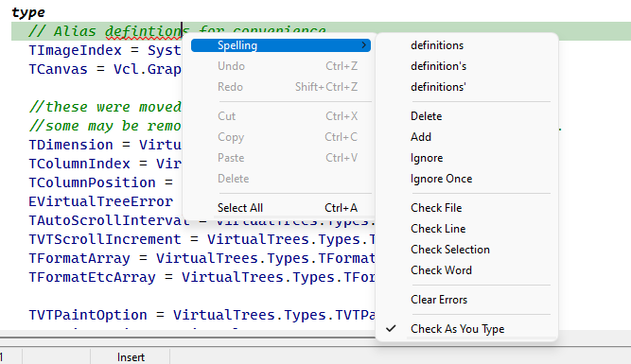Click the TVTScrollIncrement declaration line
This screenshot has height=364, width=631.
click(202, 239)
